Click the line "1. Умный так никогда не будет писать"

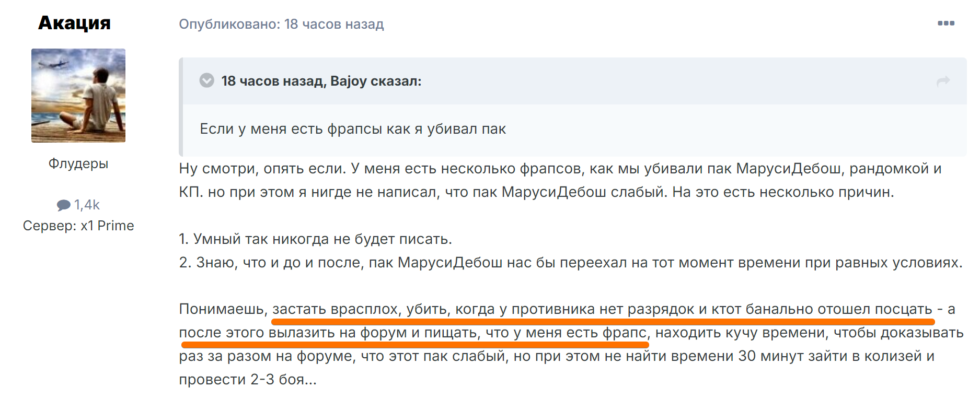[315, 239]
